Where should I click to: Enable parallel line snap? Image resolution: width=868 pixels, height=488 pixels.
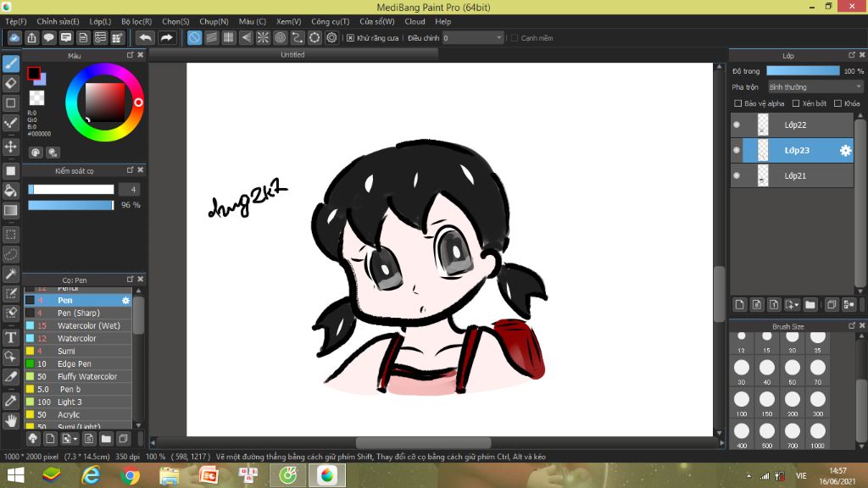coord(211,37)
